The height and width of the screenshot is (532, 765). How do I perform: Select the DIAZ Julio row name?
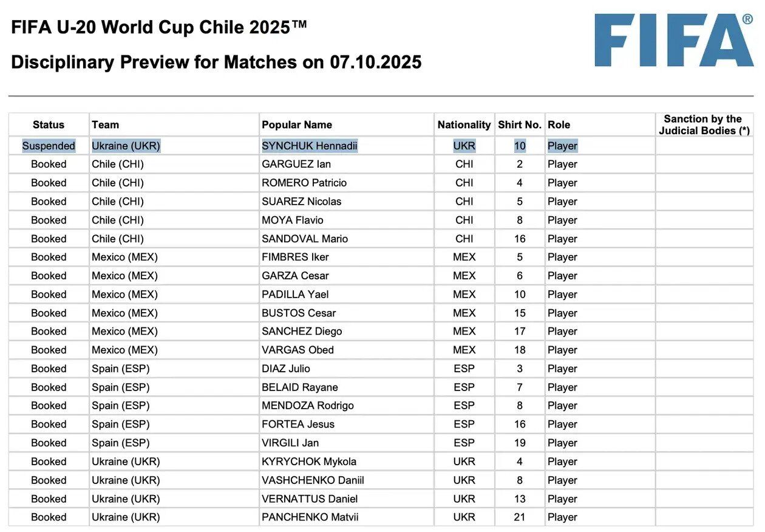(x=286, y=369)
